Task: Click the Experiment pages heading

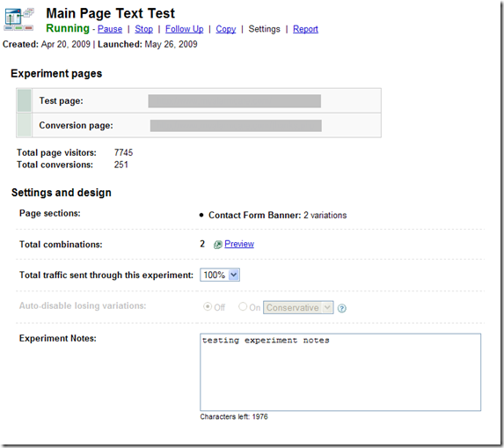Action: [x=56, y=74]
